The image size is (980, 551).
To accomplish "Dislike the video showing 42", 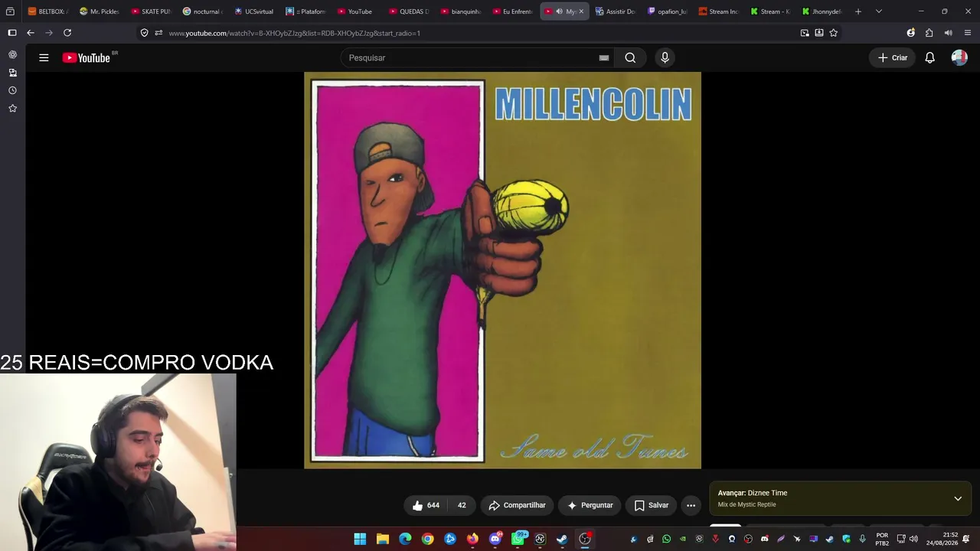I will point(461,505).
